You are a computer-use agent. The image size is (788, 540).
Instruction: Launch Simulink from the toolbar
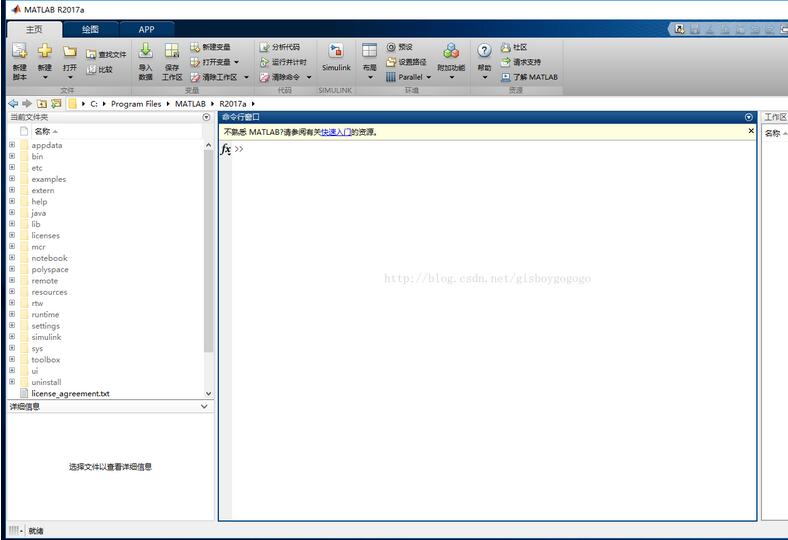[x=336, y=56]
